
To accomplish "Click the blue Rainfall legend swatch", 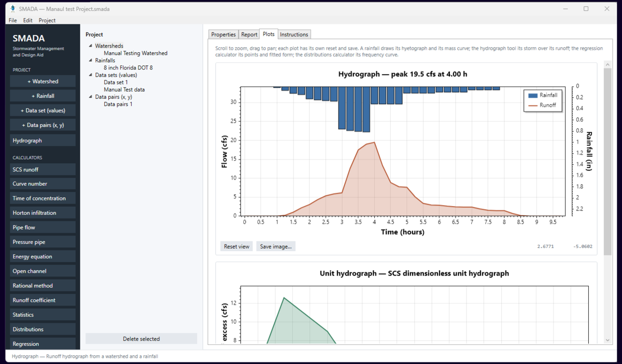I will click(x=532, y=95).
